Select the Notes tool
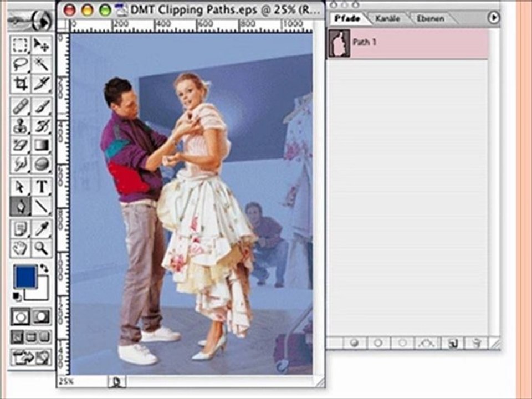The width and height of the screenshot is (532, 399). click(x=21, y=229)
